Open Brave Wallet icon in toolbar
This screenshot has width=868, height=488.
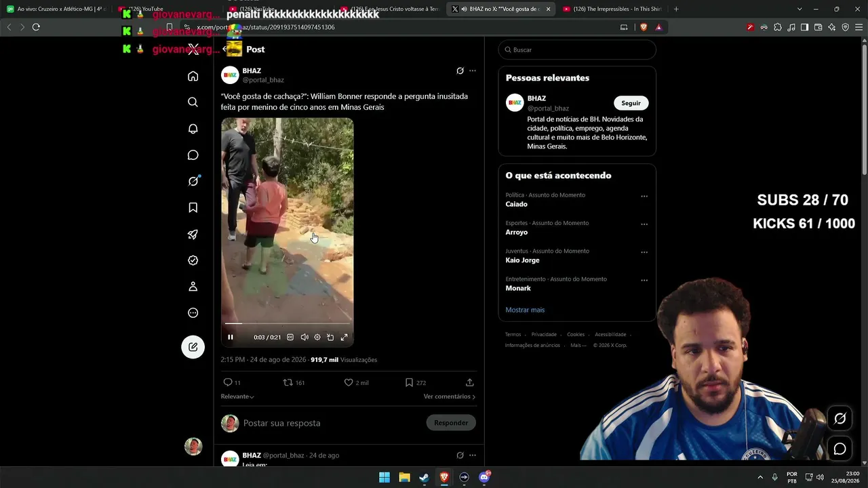[818, 27]
